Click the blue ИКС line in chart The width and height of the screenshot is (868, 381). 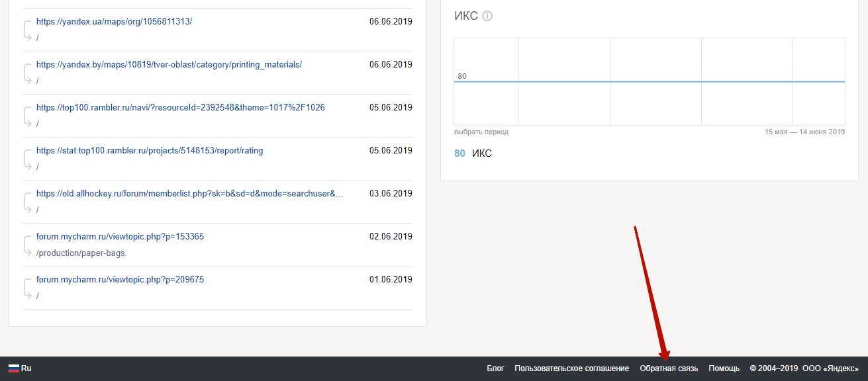[x=649, y=81]
